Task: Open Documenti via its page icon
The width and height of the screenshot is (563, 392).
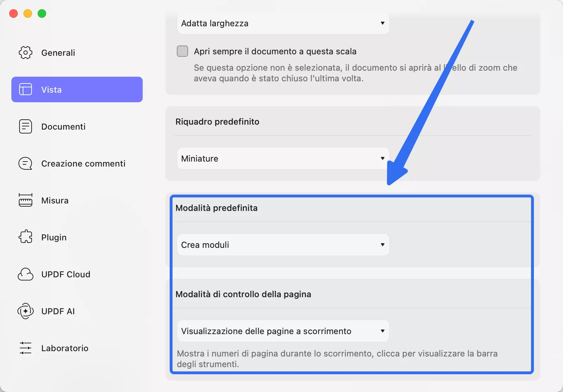Action: [25, 126]
